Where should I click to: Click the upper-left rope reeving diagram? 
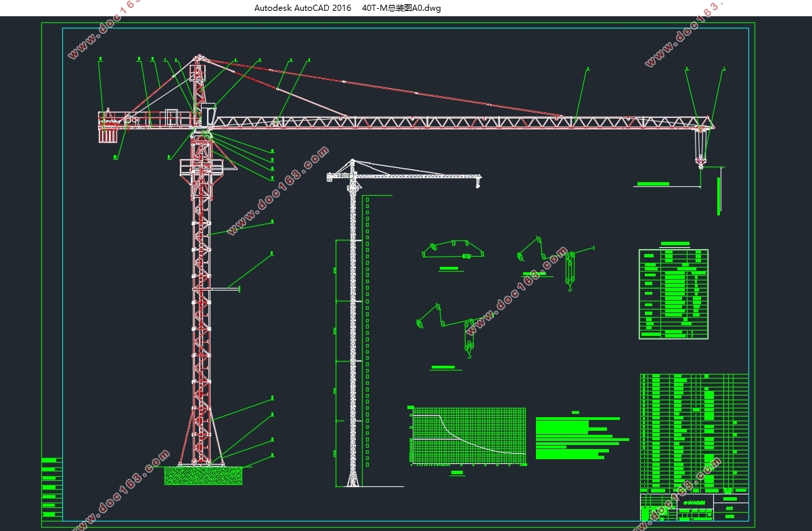pos(453,250)
